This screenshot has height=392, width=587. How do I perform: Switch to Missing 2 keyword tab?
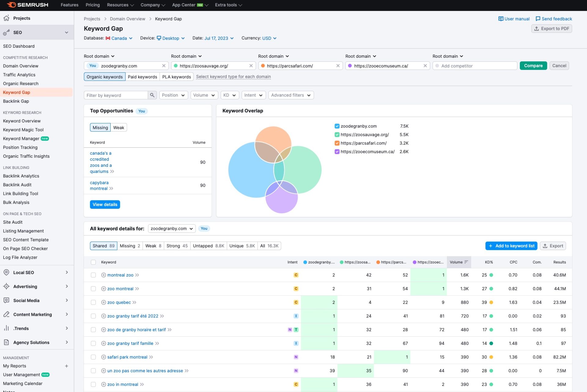(x=130, y=246)
